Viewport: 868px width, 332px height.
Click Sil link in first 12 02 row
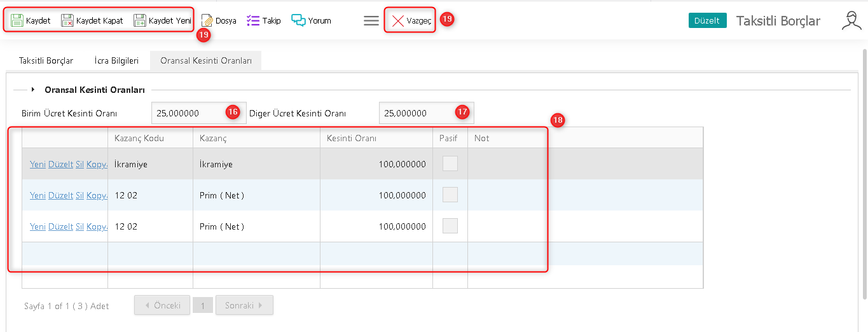click(x=79, y=195)
